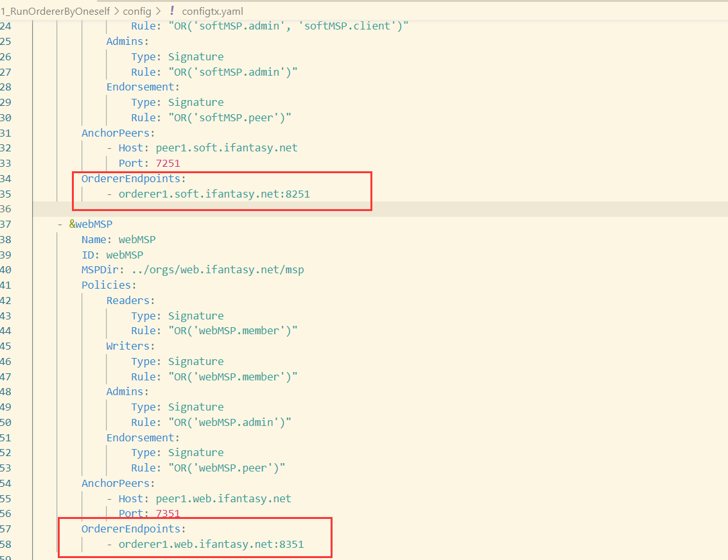
Task: Click the MSPDir path ../orgs/web.ifantasy.net/msp
Action: click(218, 269)
